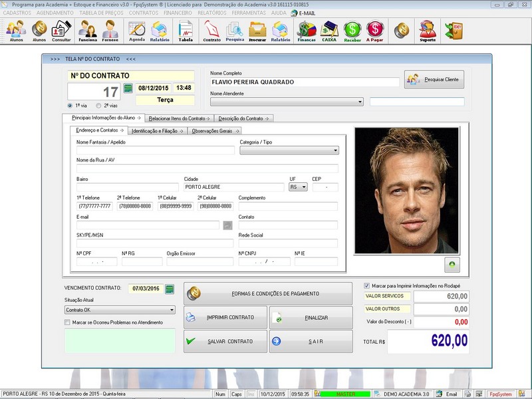Expand the Categoria / Tipo dropdown
532x399 pixels.
335,150
